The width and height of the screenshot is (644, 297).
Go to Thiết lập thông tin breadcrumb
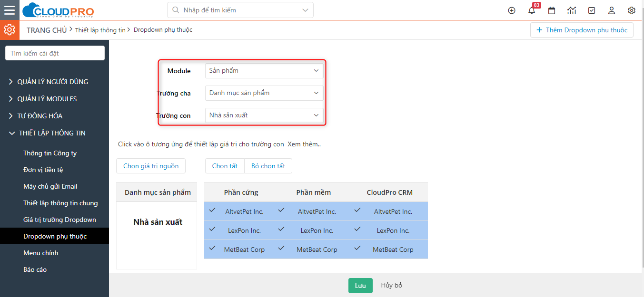(x=100, y=30)
